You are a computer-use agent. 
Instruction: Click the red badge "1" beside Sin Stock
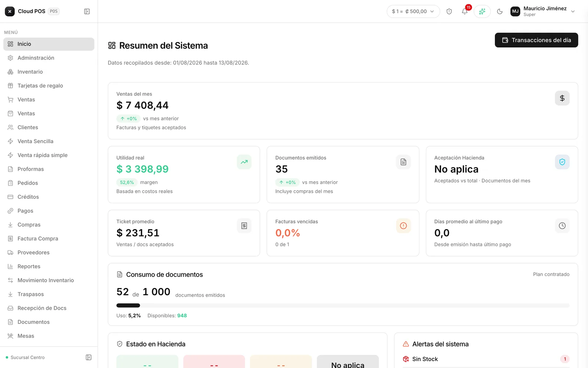click(x=565, y=359)
